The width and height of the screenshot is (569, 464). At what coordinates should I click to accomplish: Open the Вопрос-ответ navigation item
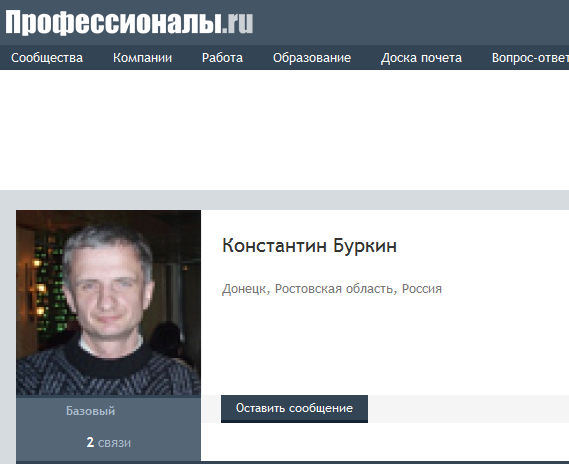530,58
